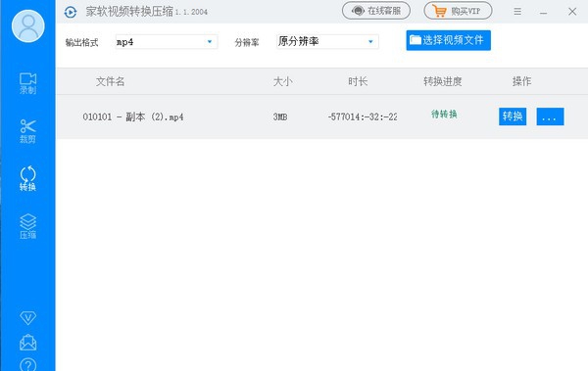This screenshot has height=371, width=588.
Task: Click the -577014:-32:-22 duration cell
Action: 363,116
